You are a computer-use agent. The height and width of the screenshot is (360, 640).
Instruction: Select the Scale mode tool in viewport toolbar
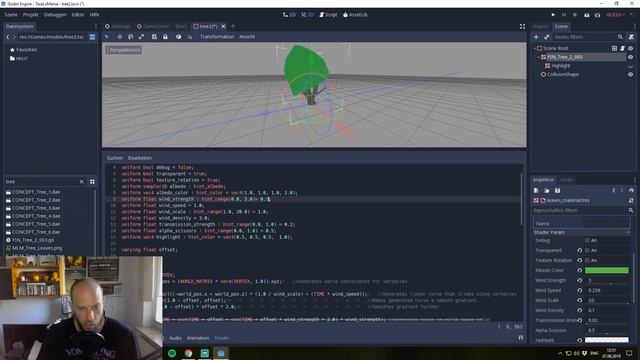point(141,37)
